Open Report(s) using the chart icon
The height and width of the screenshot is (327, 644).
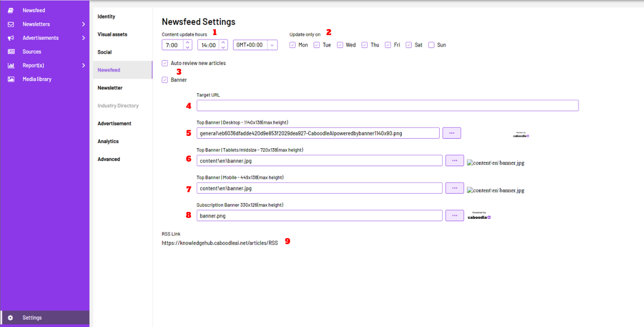(11, 65)
